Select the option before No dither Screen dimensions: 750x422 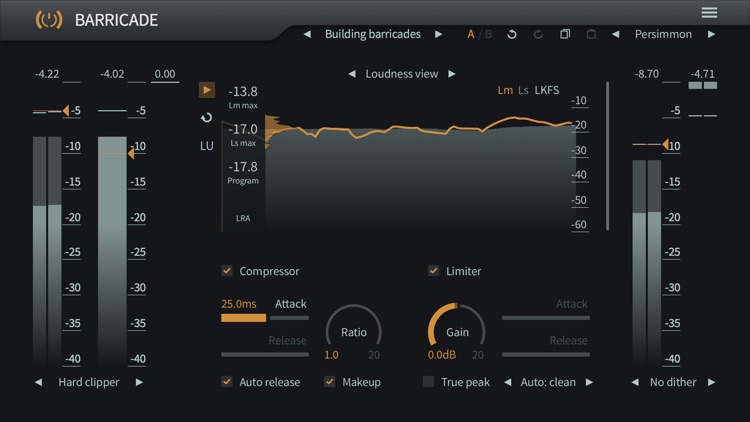[x=635, y=382]
